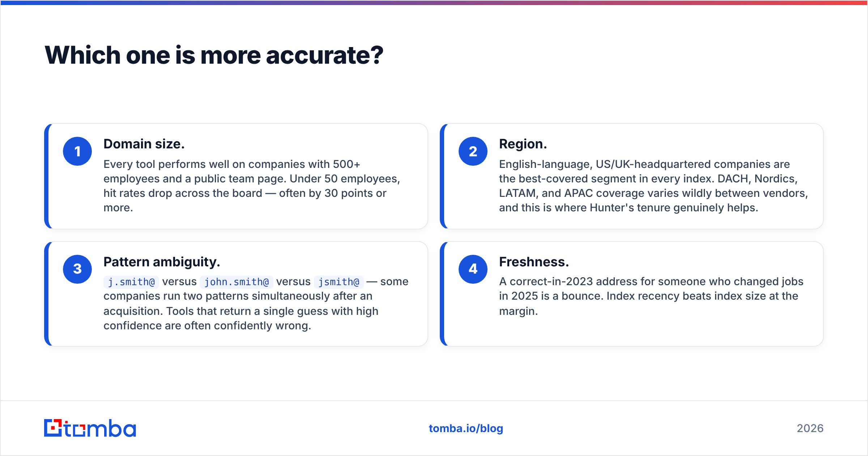
Task: Open the tomba.io/blog link
Action: (466, 428)
